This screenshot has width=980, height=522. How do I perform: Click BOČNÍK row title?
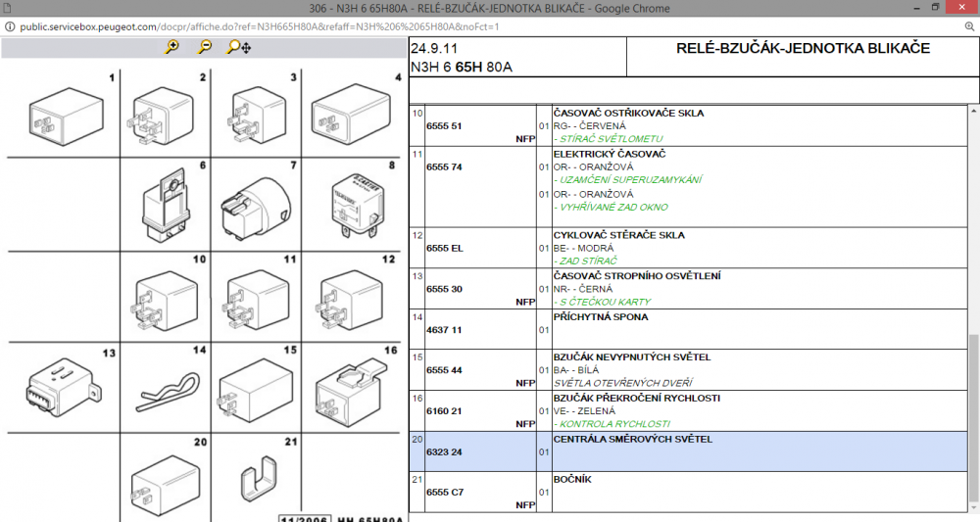572,479
